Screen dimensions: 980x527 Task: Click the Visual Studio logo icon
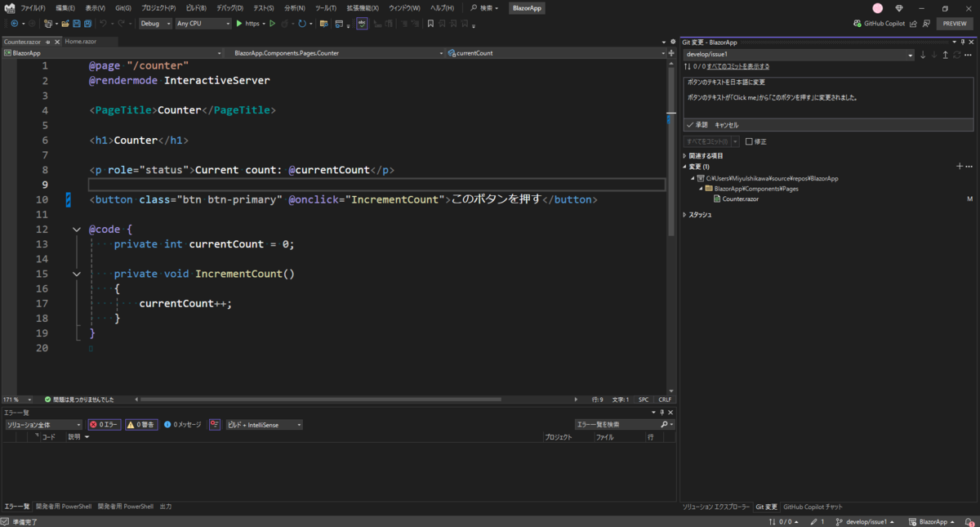point(10,7)
